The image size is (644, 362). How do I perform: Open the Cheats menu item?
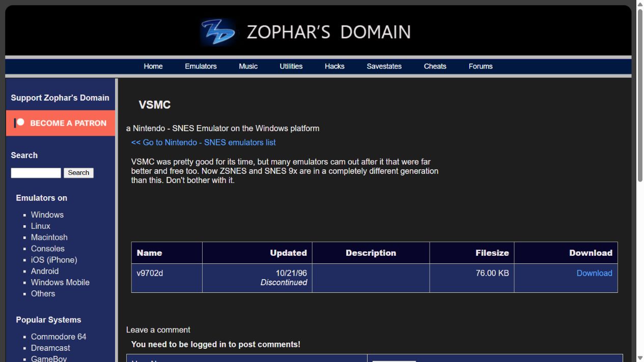tap(435, 66)
